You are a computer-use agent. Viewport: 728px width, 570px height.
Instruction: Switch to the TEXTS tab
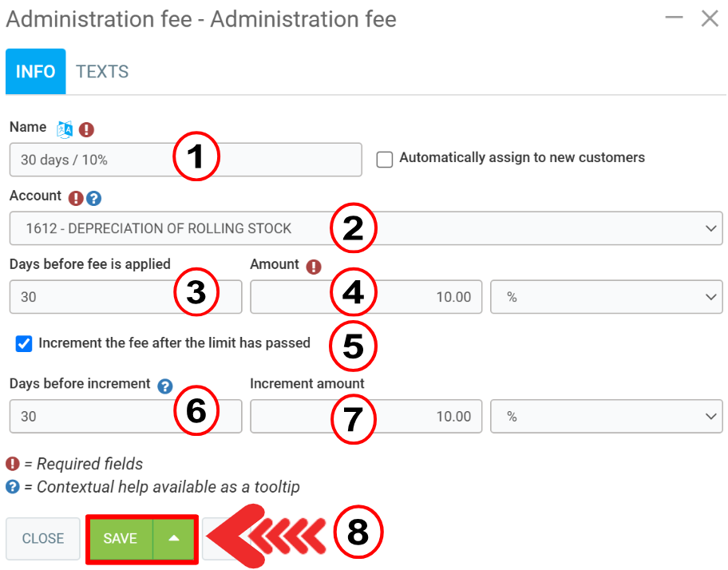(102, 72)
